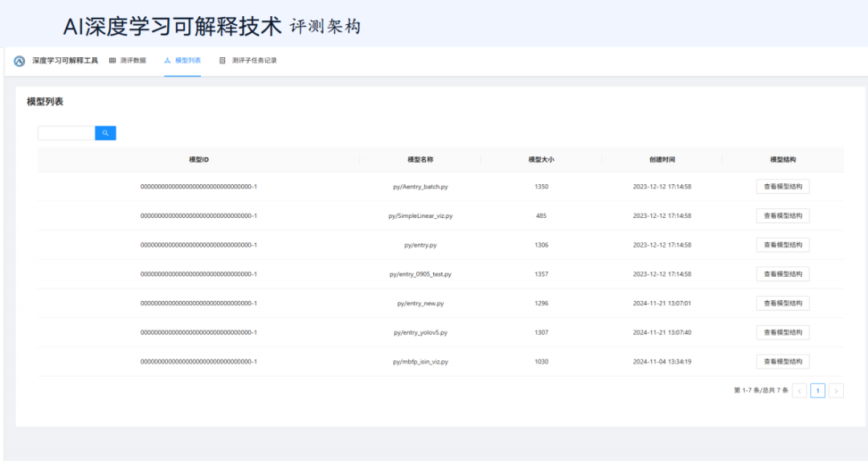Viewport: 868px width, 461px height.
Task: Click the 测评子任务记录 document icon
Action: (x=223, y=60)
